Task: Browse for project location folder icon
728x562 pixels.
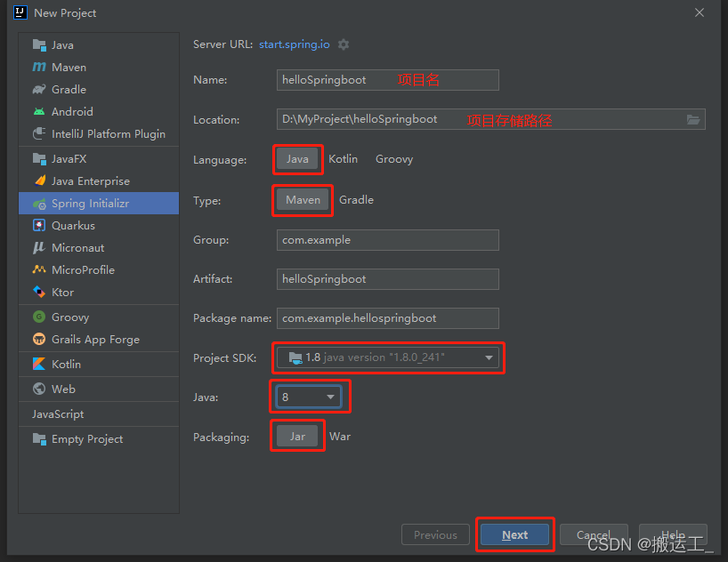Action: (693, 120)
